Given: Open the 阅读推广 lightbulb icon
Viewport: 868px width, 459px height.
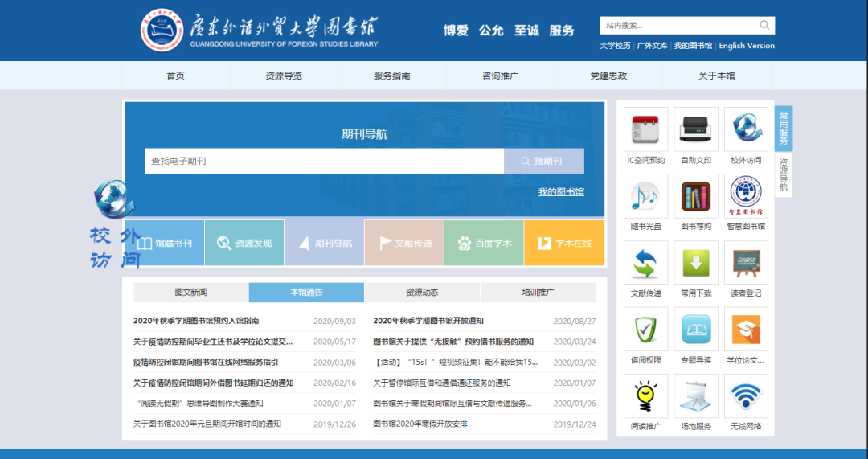Looking at the screenshot, I should [645, 396].
